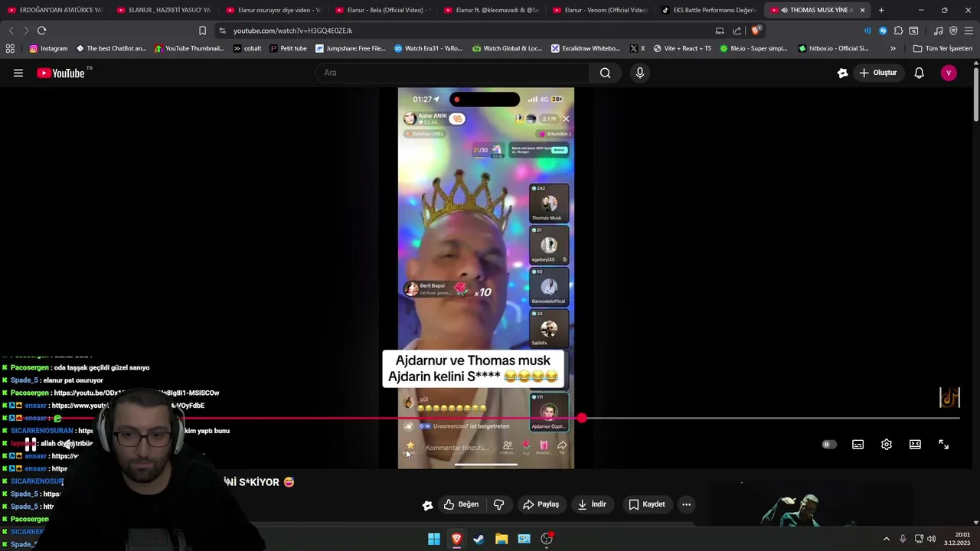Open the Brave VPN shield icon
The width and height of the screenshot is (980, 551).
[953, 31]
